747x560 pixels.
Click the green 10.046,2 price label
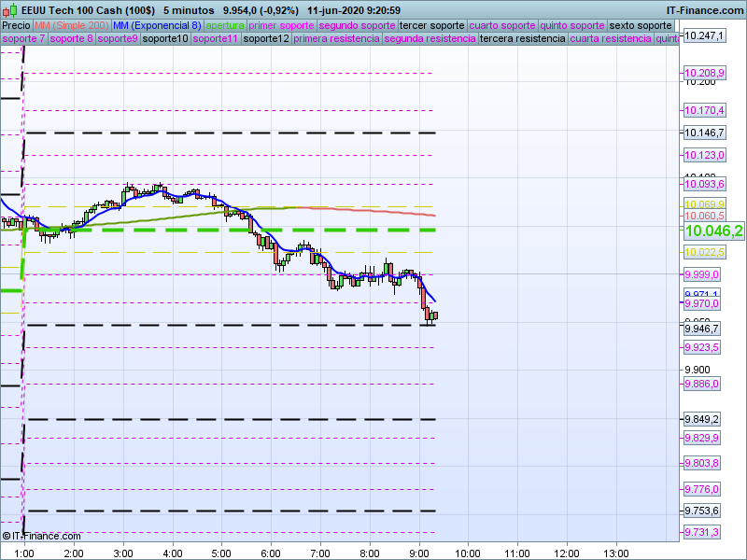click(x=713, y=231)
